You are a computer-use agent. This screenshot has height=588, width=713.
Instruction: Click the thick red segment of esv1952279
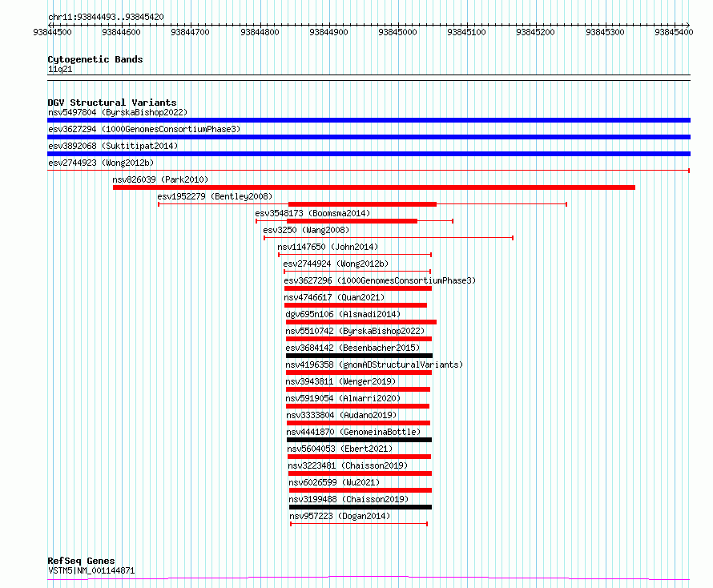pyautogui.click(x=362, y=204)
